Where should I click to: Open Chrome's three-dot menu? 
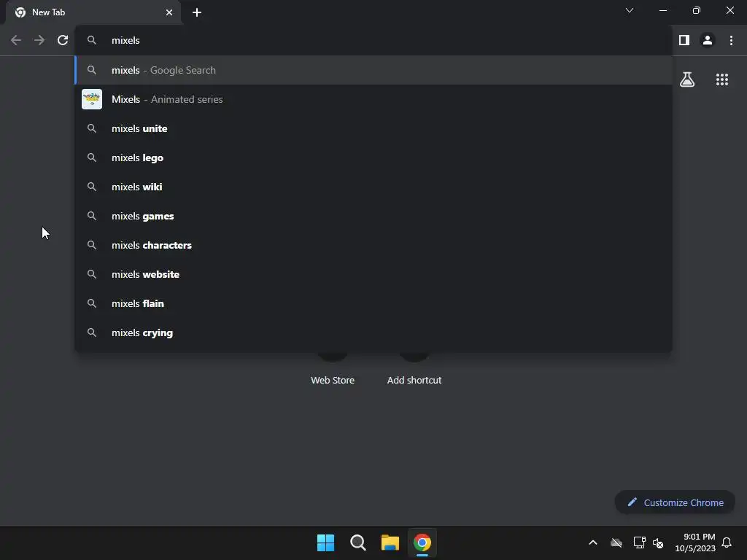(731, 41)
